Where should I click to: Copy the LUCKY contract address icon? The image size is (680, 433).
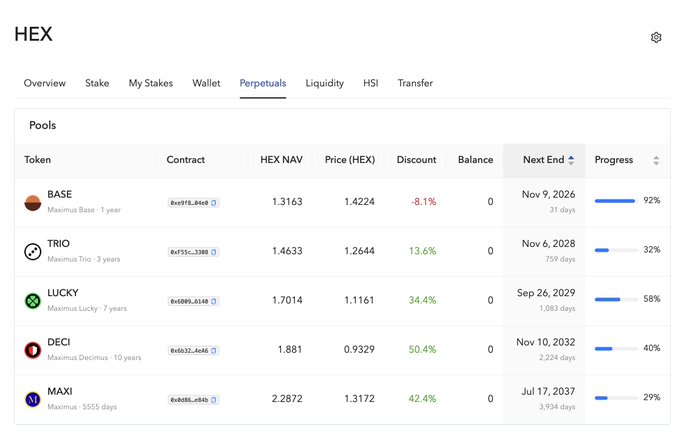(x=214, y=301)
